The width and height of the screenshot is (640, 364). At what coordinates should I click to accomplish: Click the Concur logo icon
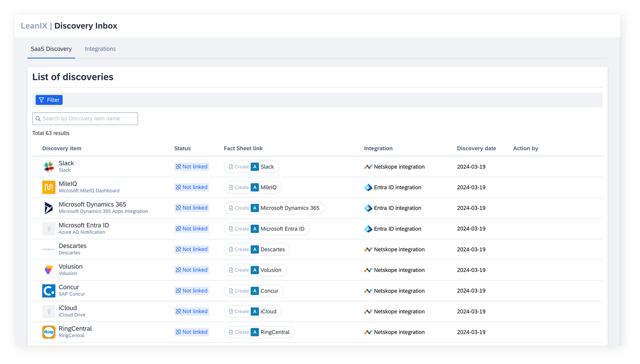(x=49, y=291)
